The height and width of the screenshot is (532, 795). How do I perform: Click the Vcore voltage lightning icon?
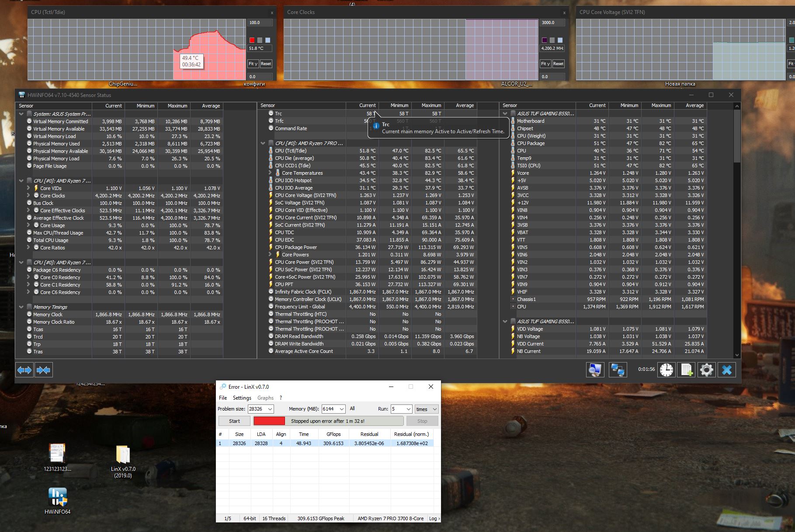(x=513, y=173)
